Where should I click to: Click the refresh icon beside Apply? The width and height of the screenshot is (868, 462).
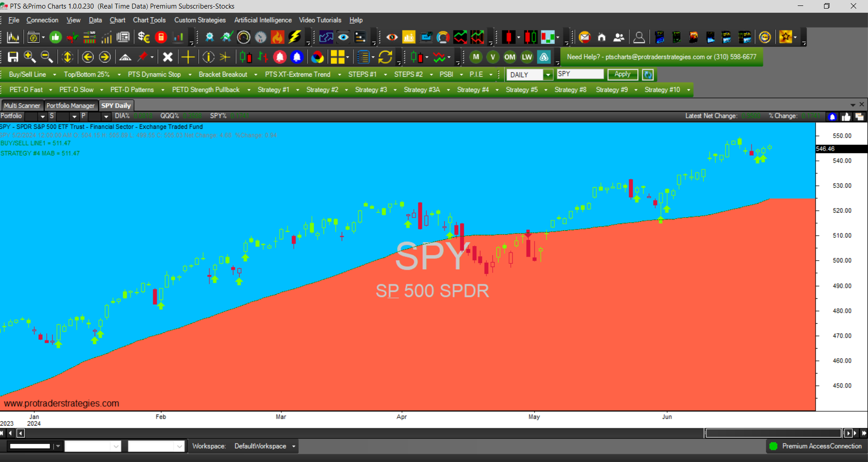tap(648, 75)
